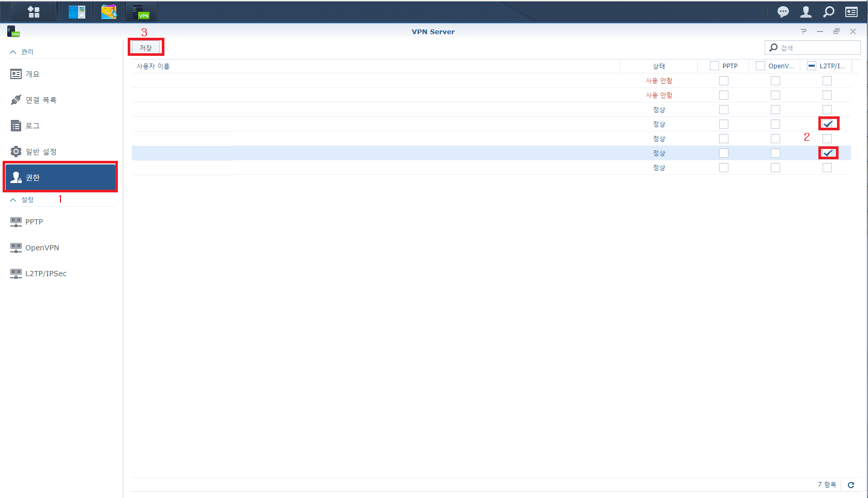Open the 개요 overview page
Viewport: 868px width, 498px height.
60,74
